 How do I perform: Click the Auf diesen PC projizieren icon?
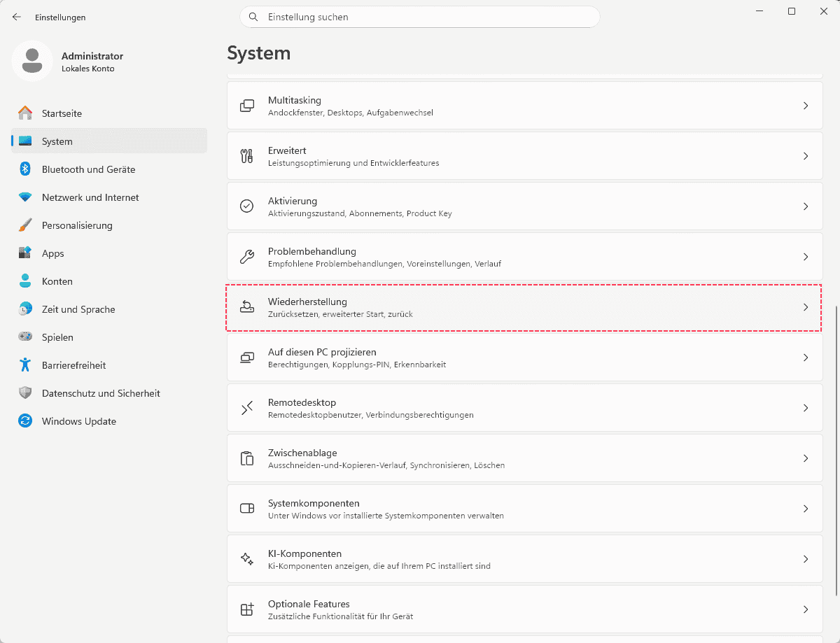246,358
